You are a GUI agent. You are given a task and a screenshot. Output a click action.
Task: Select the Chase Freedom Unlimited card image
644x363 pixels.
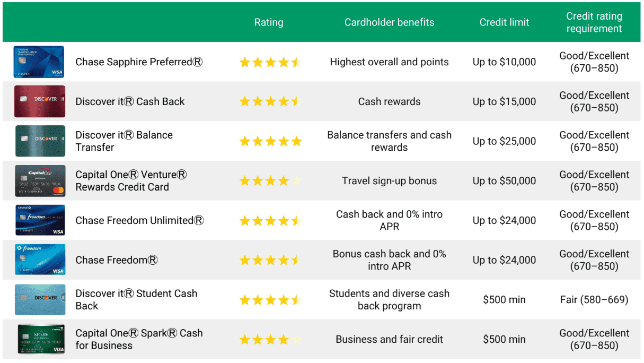(x=40, y=220)
